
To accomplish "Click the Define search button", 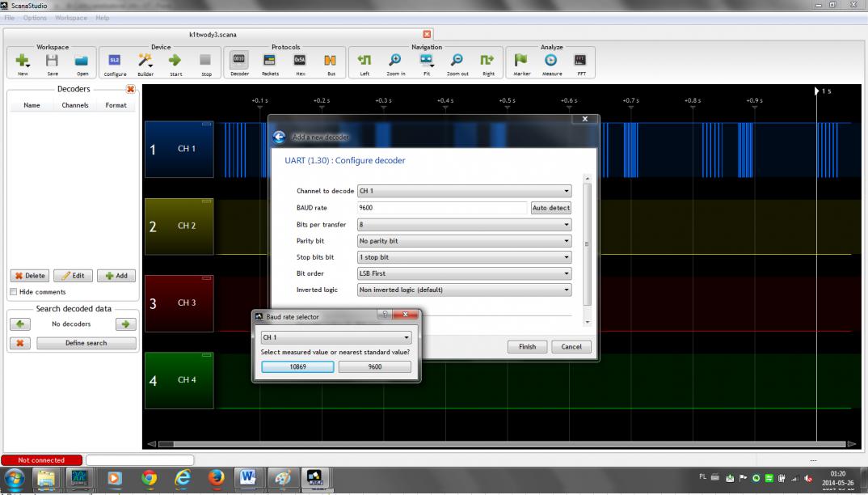I will (86, 343).
